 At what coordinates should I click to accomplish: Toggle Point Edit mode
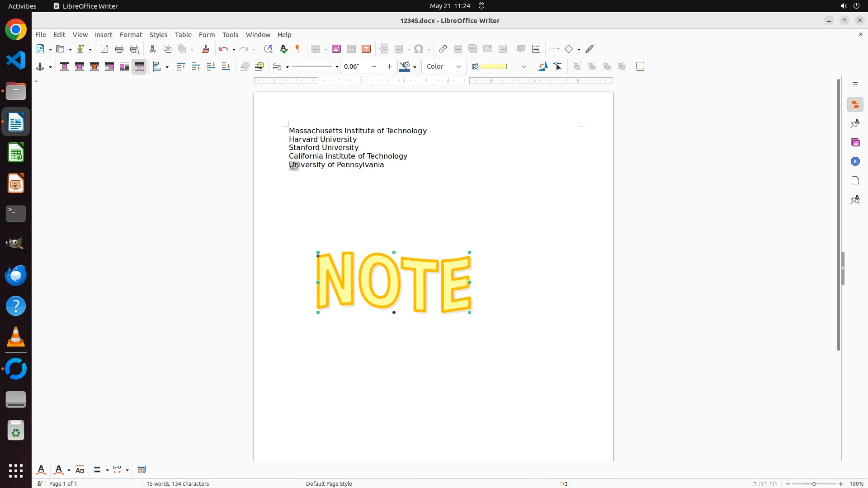[x=558, y=66]
